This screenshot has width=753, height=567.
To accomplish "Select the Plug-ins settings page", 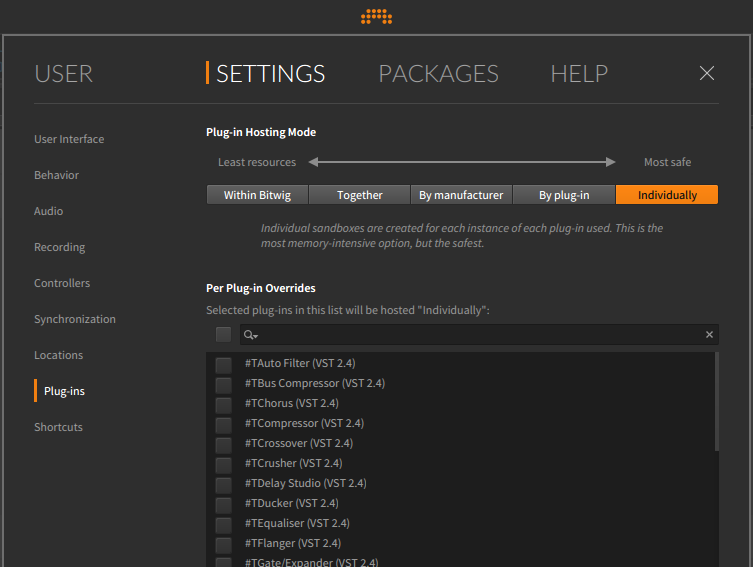I will [64, 391].
